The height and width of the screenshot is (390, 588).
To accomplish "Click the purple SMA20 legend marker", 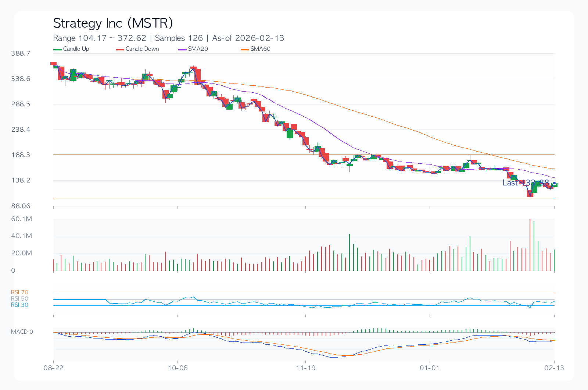I will point(182,49).
